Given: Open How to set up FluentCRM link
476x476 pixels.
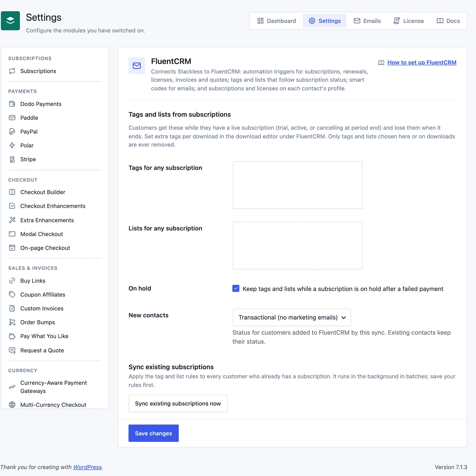Looking at the screenshot, I should click(422, 62).
